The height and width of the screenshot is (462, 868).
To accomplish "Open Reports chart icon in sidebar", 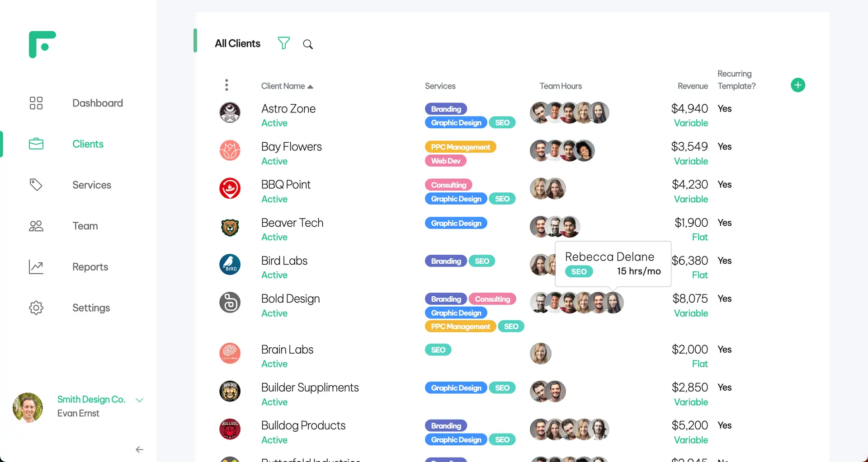I will click(36, 267).
